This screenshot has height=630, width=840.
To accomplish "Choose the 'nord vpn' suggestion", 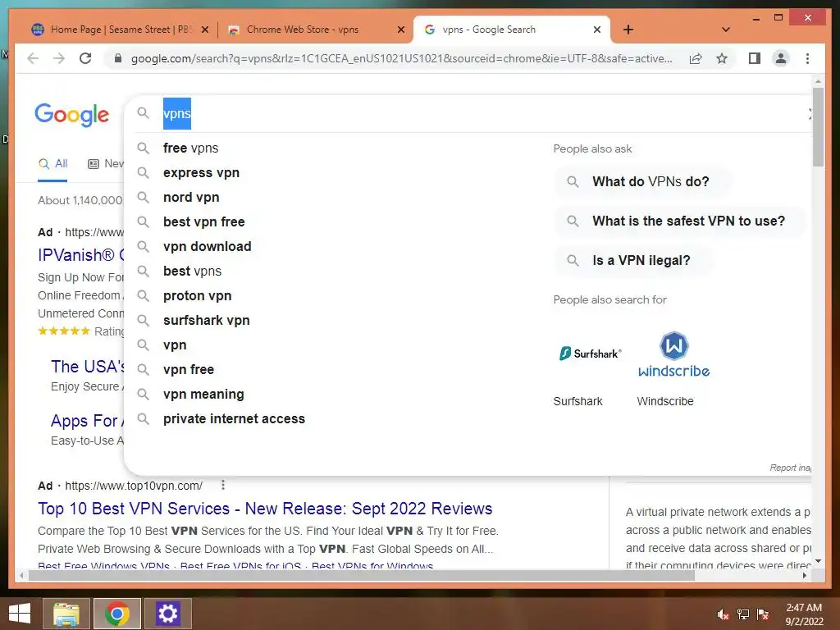I will pos(191,197).
